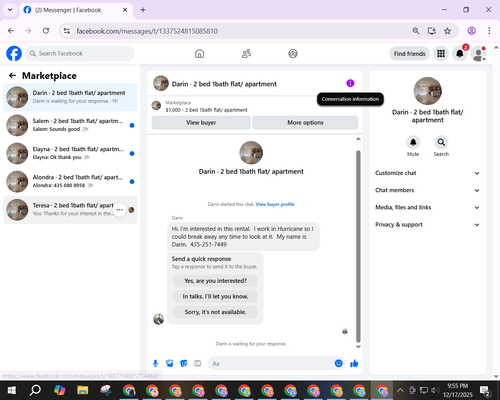This screenshot has width=500, height=400.
Task: Send quick reply 'In talks. I'll let you know.'
Action: [215, 296]
